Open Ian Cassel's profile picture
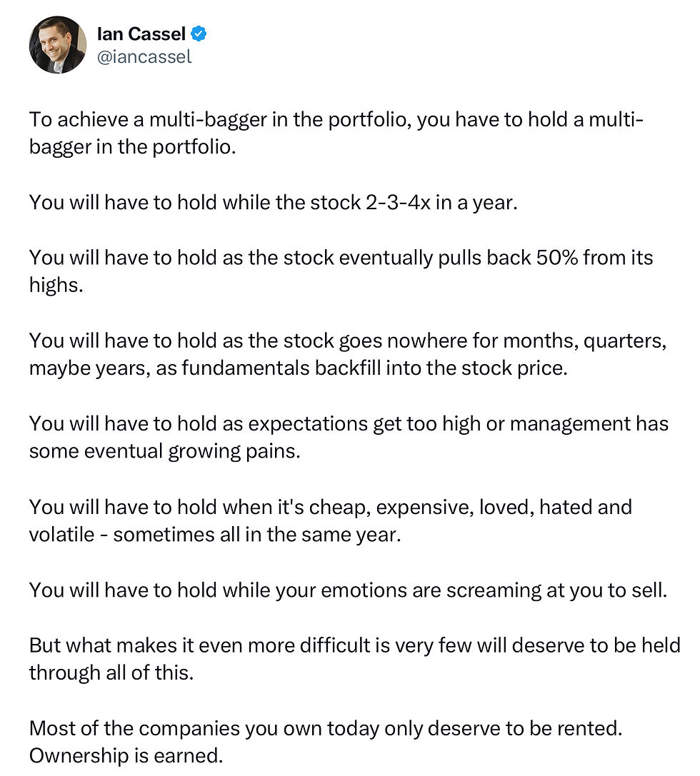This screenshot has height=776, width=700. coord(58,45)
